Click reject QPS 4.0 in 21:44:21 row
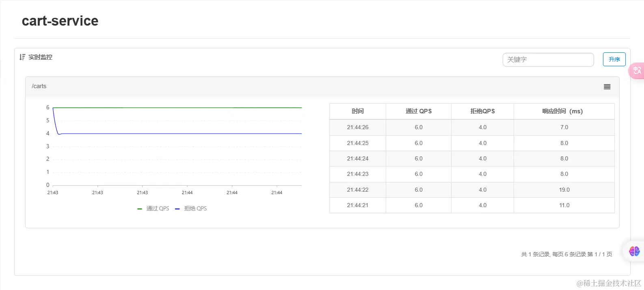 pos(482,205)
